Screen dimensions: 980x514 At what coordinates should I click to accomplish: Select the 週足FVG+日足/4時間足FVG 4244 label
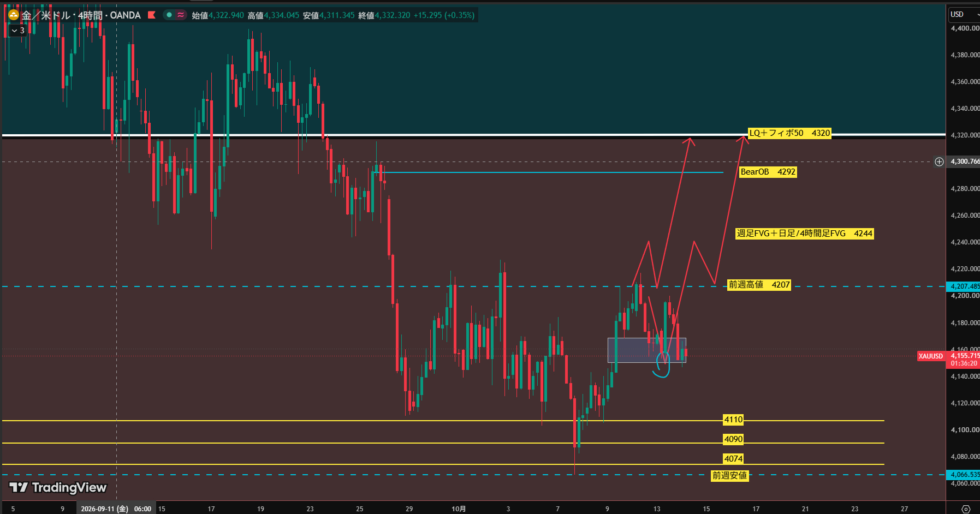click(804, 234)
